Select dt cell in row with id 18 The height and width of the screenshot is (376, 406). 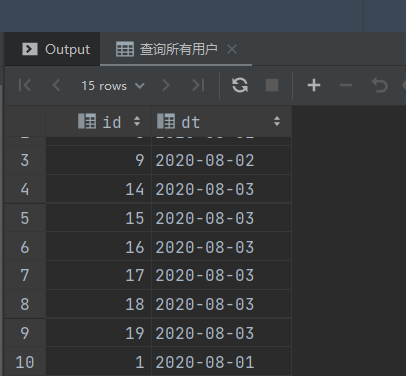point(221,304)
